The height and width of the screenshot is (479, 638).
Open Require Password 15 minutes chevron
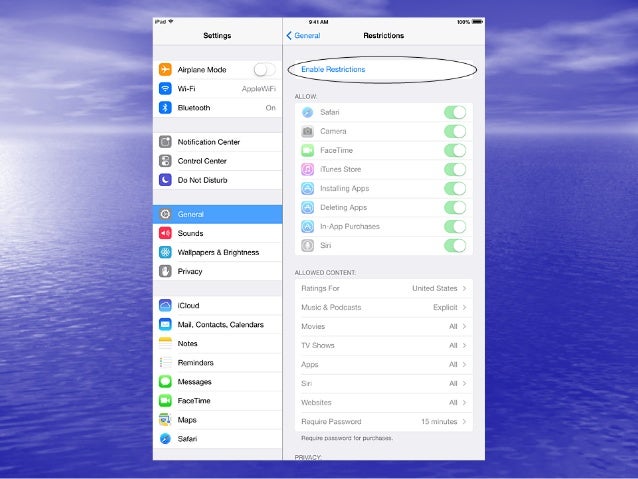coord(464,422)
